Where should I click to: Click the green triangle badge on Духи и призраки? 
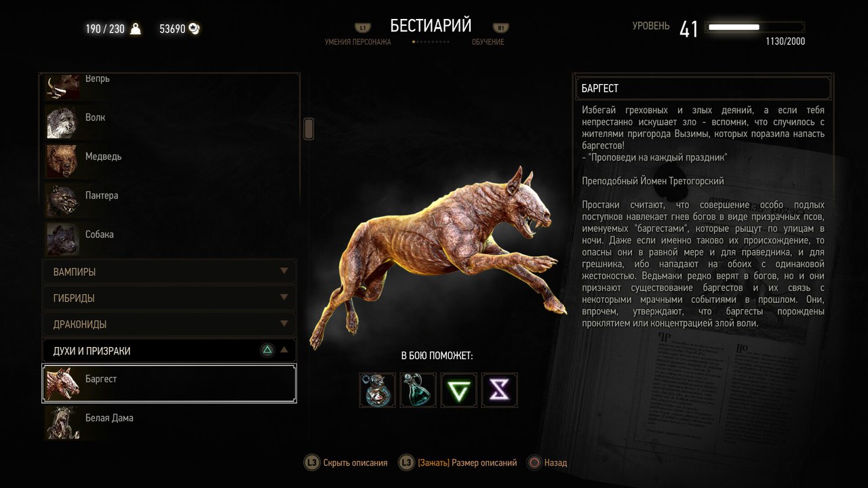pos(267,350)
